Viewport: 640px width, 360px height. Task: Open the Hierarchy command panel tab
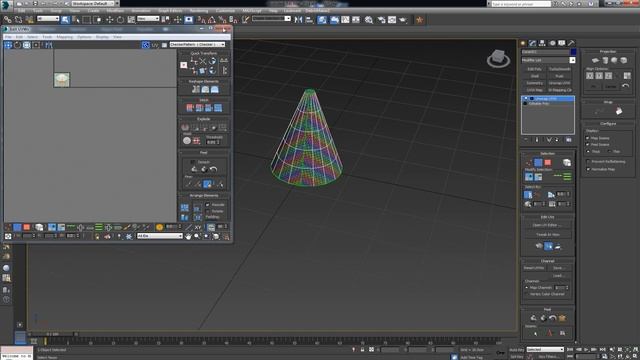point(542,43)
